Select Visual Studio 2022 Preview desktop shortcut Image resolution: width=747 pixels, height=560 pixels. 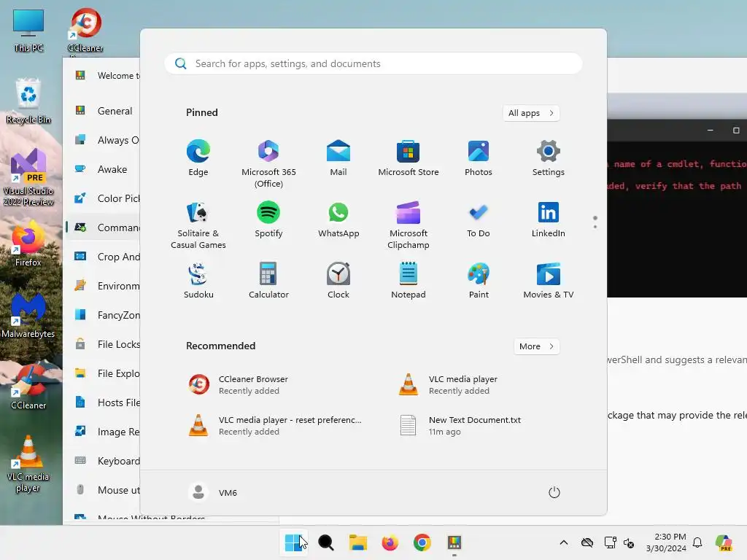tap(28, 177)
